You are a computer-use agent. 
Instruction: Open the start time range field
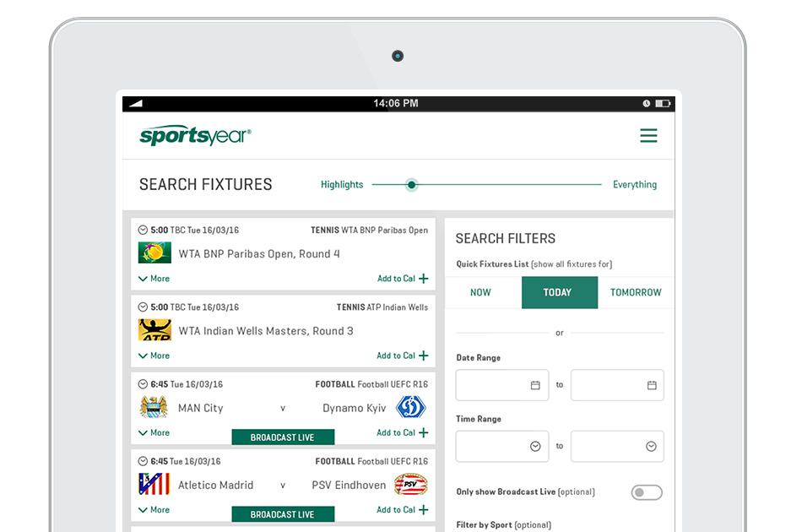[x=502, y=446]
